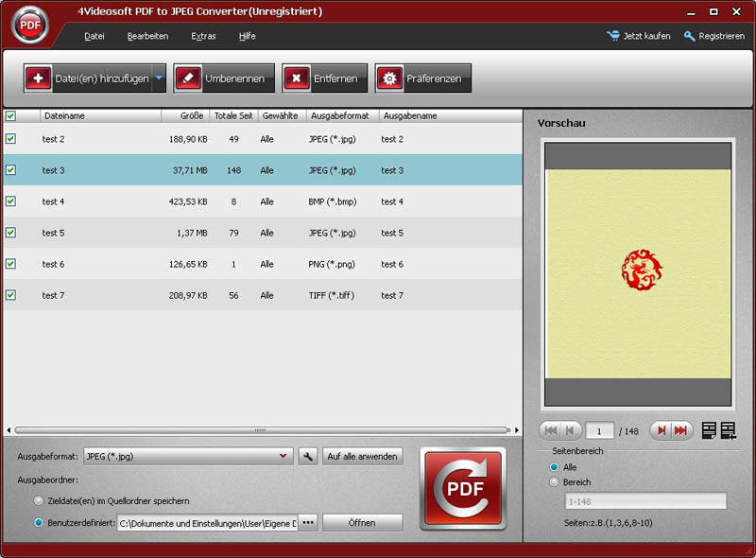756x558 pixels.
Task: Open the Datei(en) hinzufügen dropdown arrow
Action: point(159,78)
